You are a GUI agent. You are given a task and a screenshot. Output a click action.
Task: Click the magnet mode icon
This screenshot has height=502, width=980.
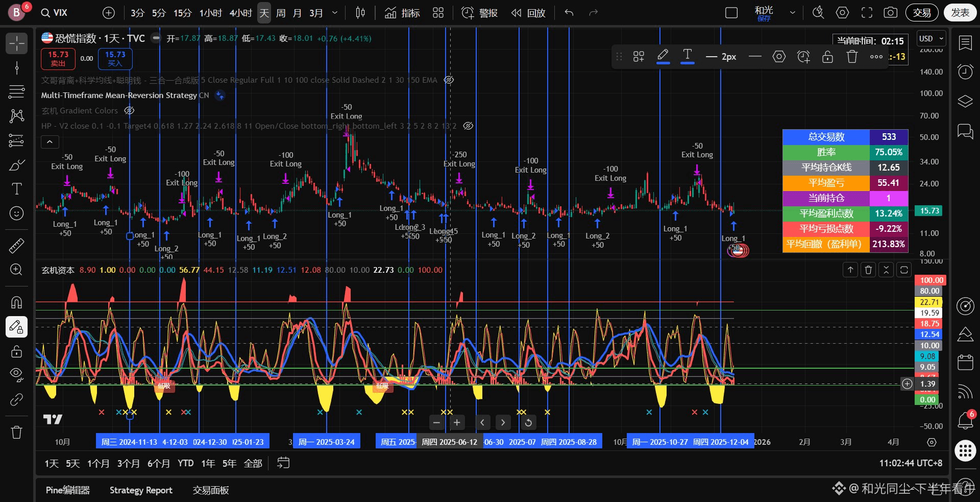[x=16, y=302]
